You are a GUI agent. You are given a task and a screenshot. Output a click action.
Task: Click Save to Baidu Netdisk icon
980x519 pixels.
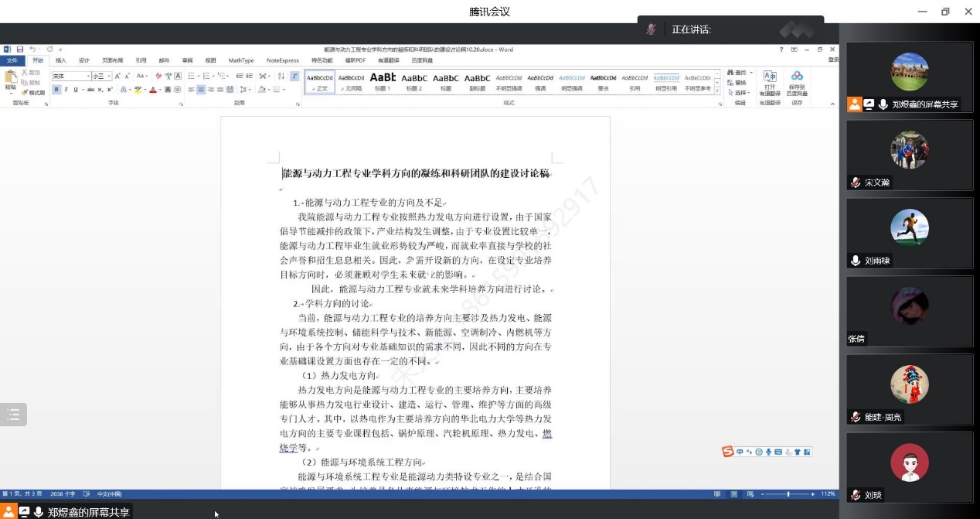[x=797, y=80]
